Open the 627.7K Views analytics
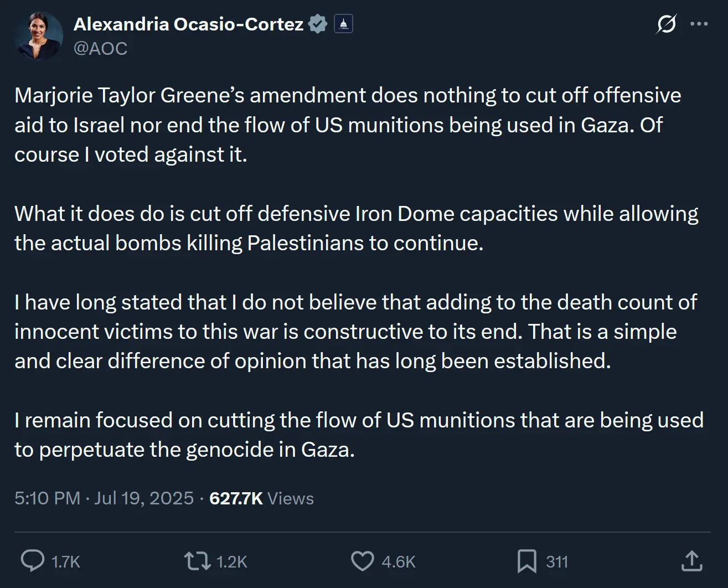Screen dimensions: 728x588 (x=261, y=498)
